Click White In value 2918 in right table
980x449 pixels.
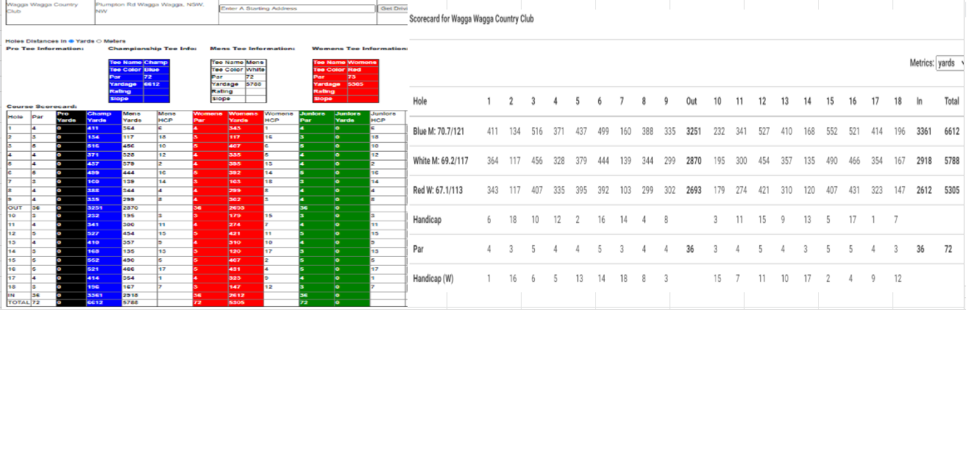point(924,160)
